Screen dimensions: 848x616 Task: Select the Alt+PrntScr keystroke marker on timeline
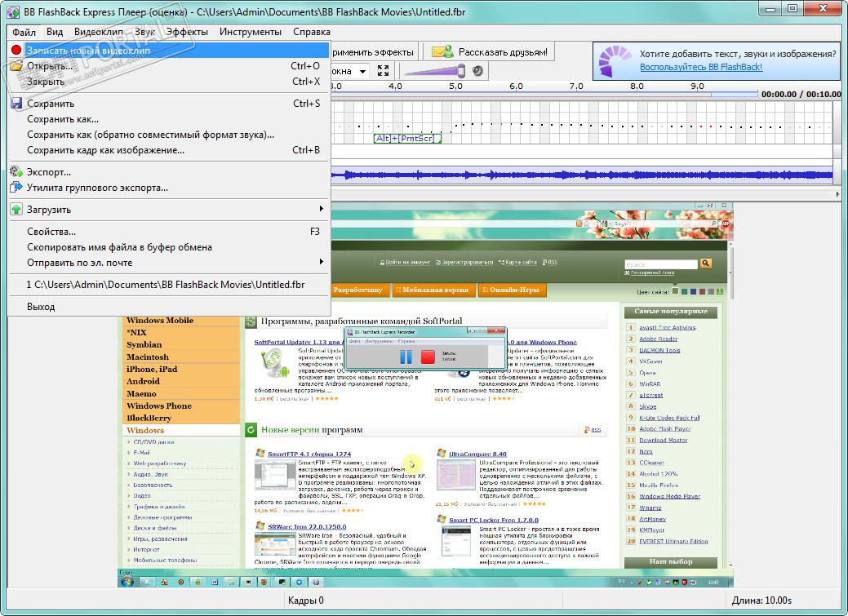tap(408, 139)
